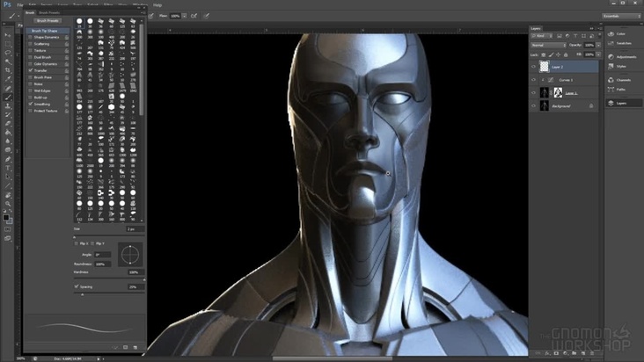Hide Layer 2 using its eye icon
The height and width of the screenshot is (362, 644).
coord(534,66)
